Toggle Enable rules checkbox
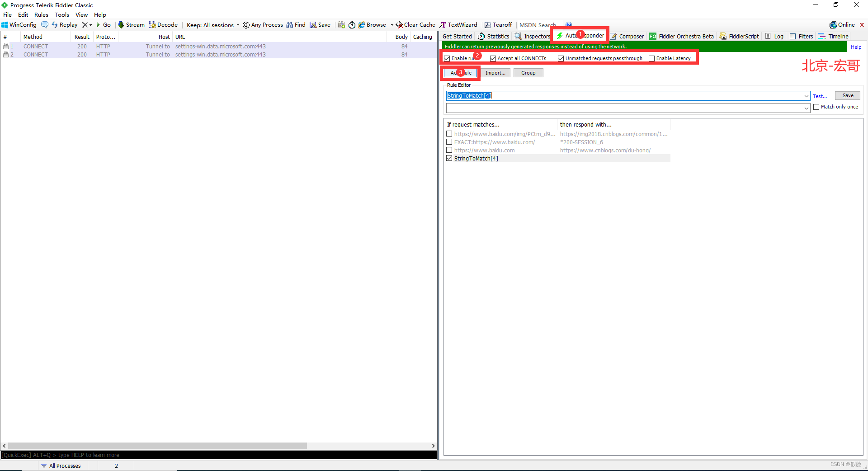The image size is (868, 471). pyautogui.click(x=447, y=58)
